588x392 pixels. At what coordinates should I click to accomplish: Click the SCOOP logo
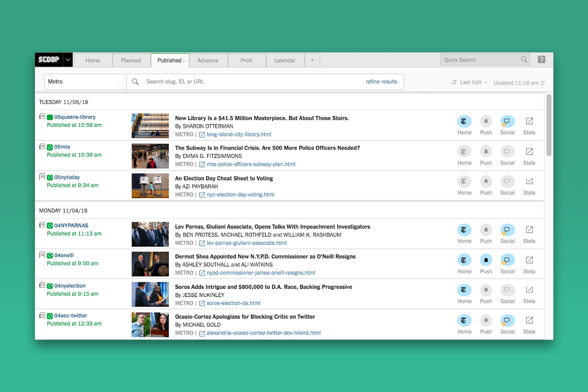49,60
